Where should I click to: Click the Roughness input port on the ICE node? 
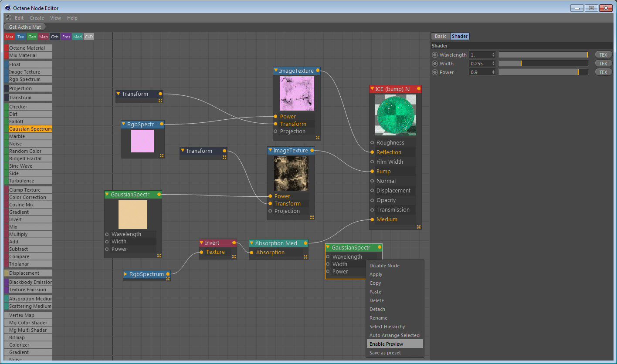(372, 142)
